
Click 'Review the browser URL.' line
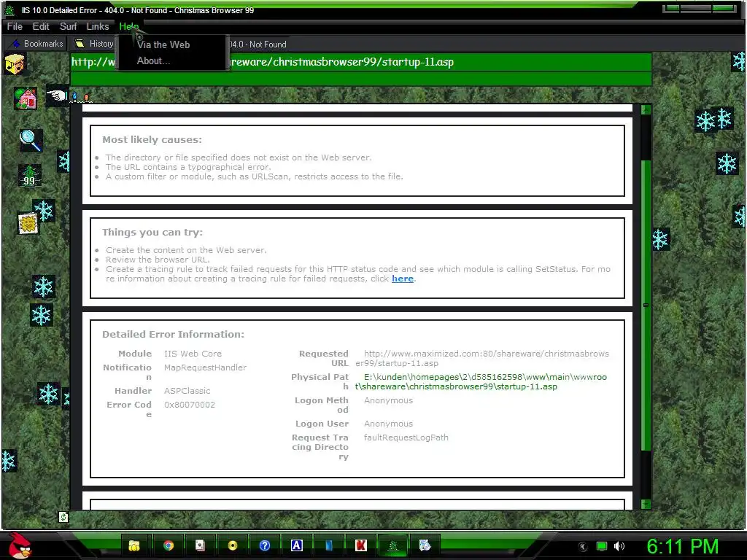[x=158, y=260]
